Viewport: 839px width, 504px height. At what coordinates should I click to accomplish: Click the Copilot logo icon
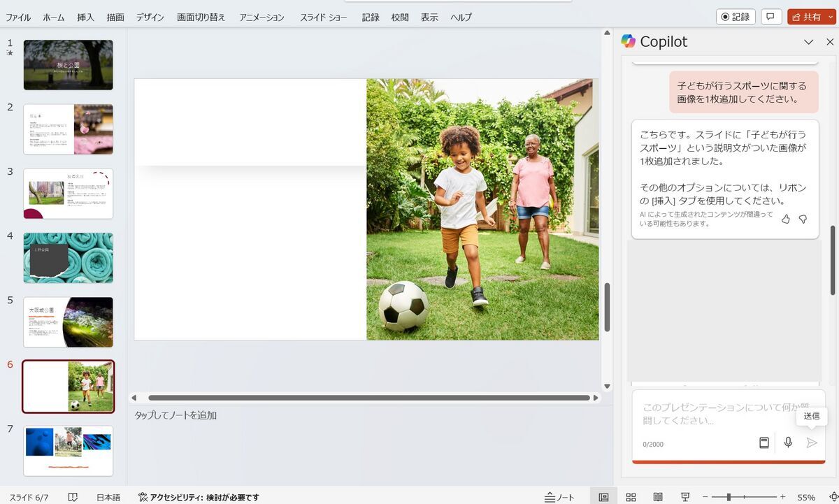(x=629, y=41)
